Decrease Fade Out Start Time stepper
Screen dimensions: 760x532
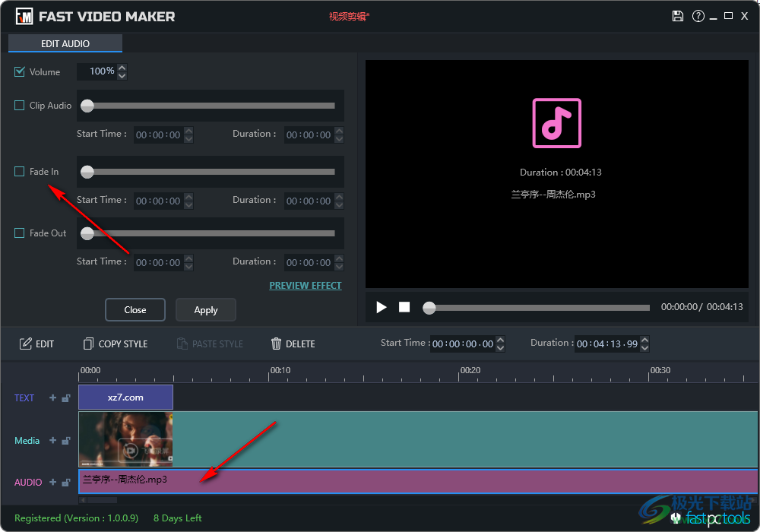pyautogui.click(x=189, y=267)
